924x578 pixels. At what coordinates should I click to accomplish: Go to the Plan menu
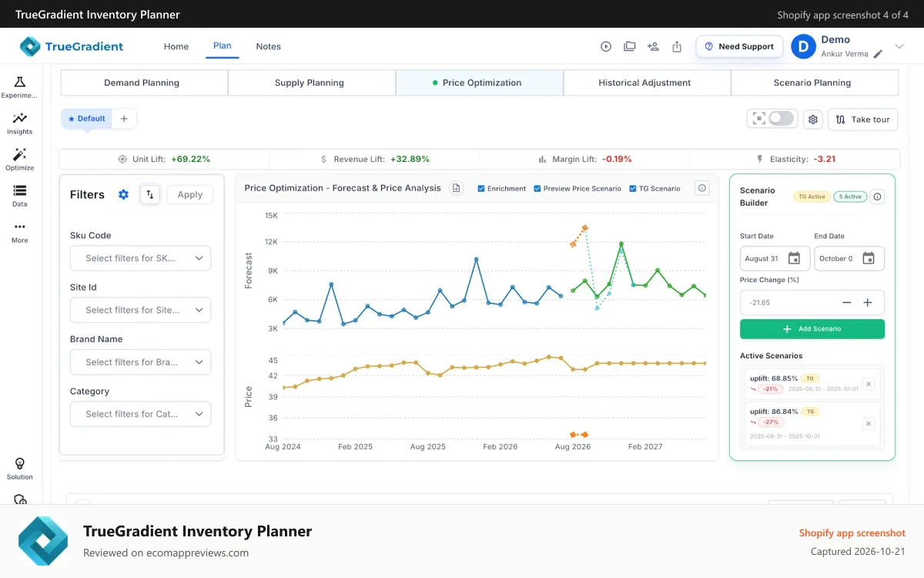point(223,46)
